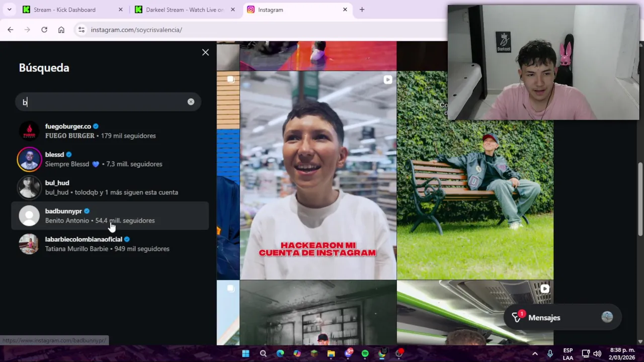644x362 pixels.
Task: Show hidden system tray icons
Action: pyautogui.click(x=535, y=353)
